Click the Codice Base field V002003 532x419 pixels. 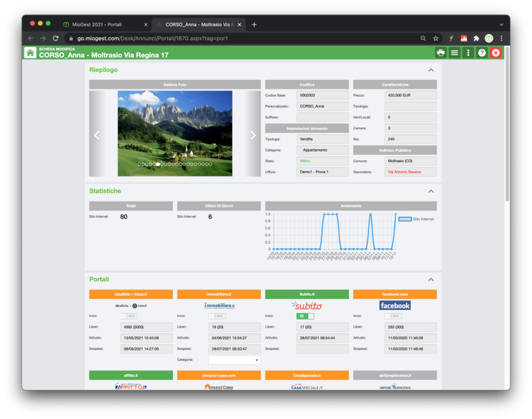322,95
